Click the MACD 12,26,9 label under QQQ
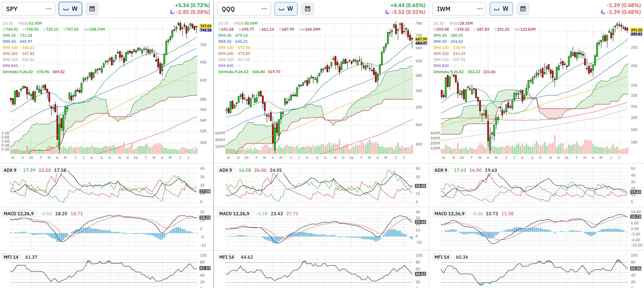The width and height of the screenshot is (644, 288). click(x=234, y=214)
